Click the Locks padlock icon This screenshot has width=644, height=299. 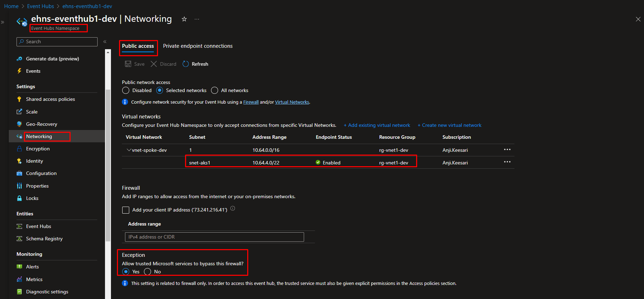coord(19,198)
